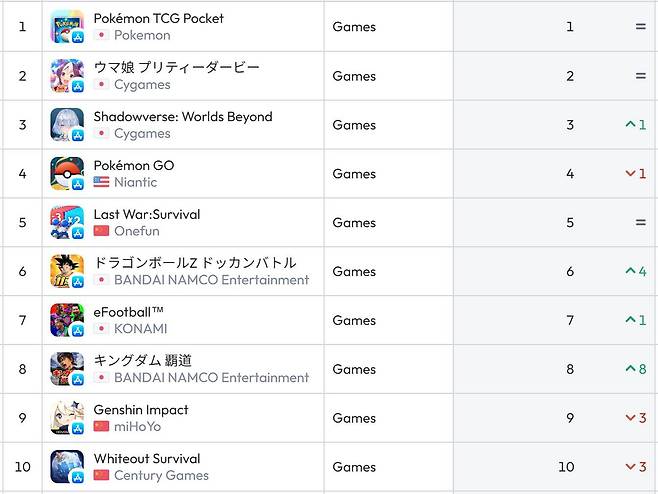Click the eFootball app icon
The width and height of the screenshot is (658, 494).
coord(67,321)
